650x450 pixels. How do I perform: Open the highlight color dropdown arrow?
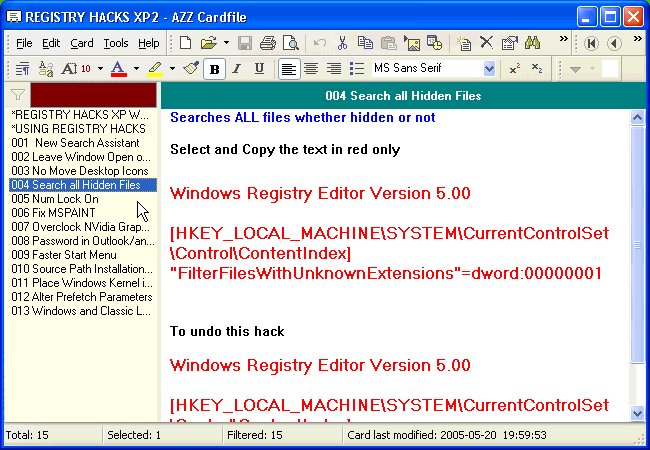[x=172, y=68]
